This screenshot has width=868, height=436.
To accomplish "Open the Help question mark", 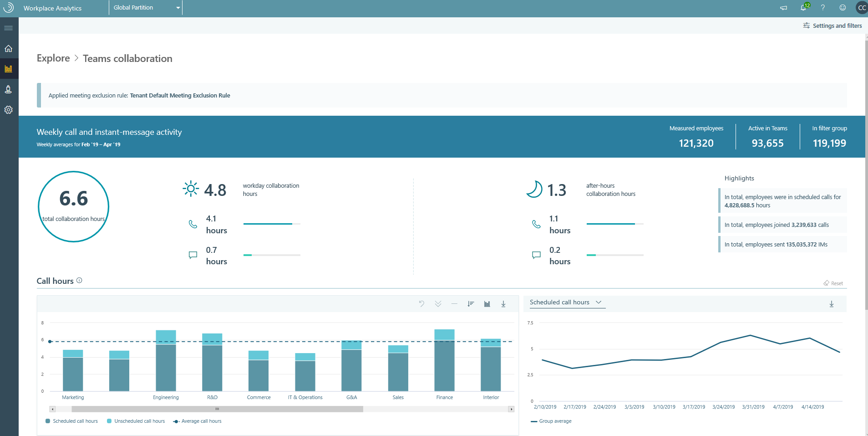I will (823, 8).
